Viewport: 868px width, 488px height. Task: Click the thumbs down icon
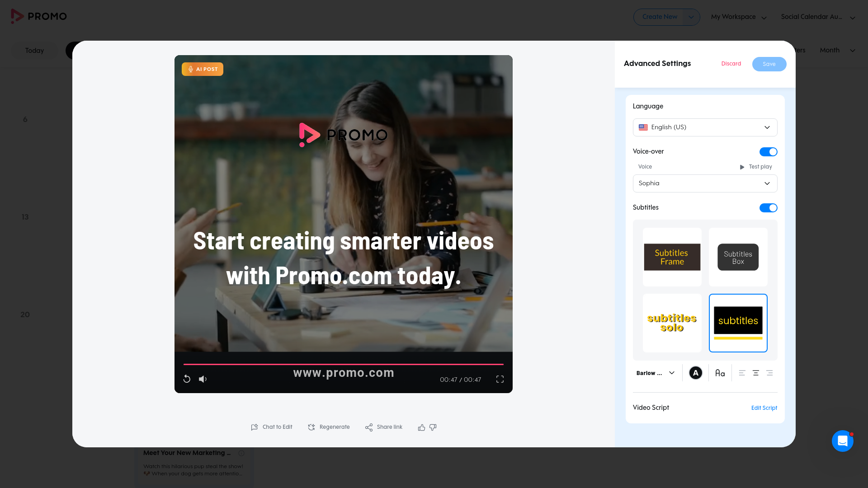[x=433, y=427]
